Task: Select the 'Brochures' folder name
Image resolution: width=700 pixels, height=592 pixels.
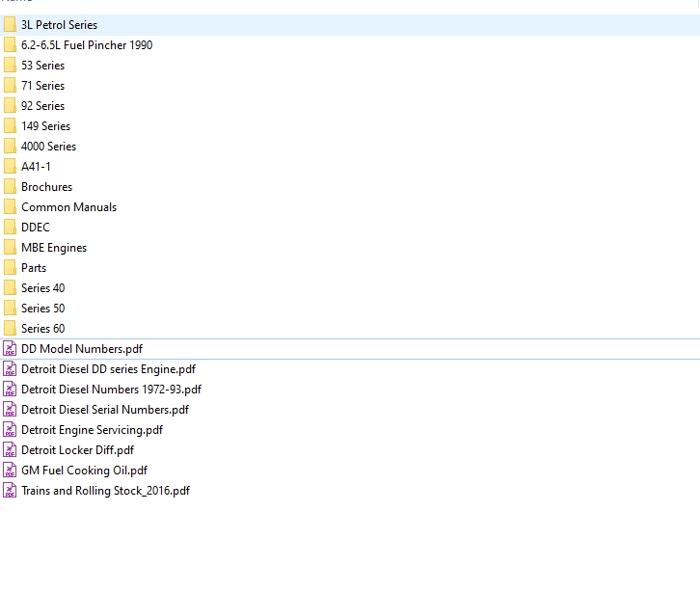Action: pos(47,187)
